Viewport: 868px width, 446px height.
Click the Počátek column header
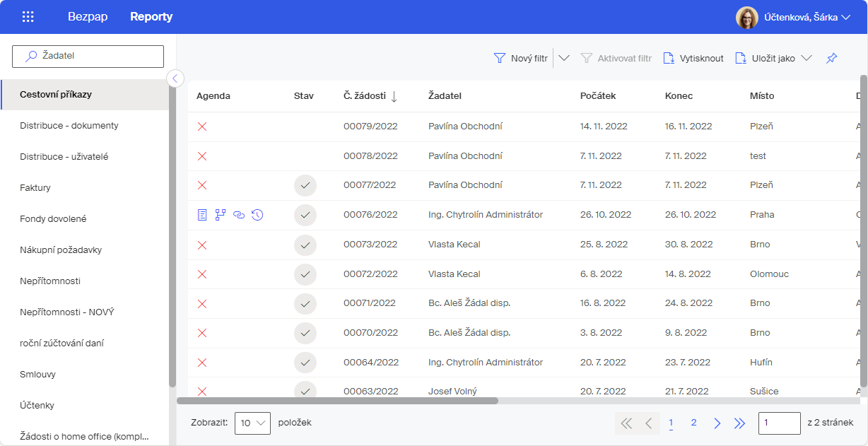click(x=598, y=96)
